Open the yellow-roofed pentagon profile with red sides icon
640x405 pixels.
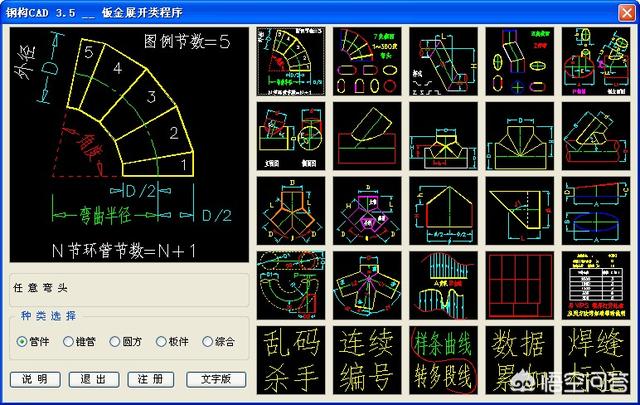coord(443,211)
